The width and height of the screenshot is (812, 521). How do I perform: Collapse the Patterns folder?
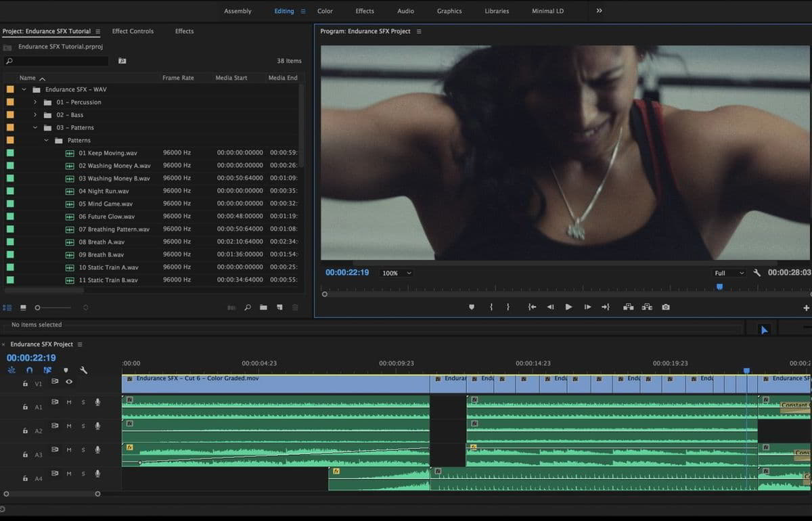click(x=46, y=140)
